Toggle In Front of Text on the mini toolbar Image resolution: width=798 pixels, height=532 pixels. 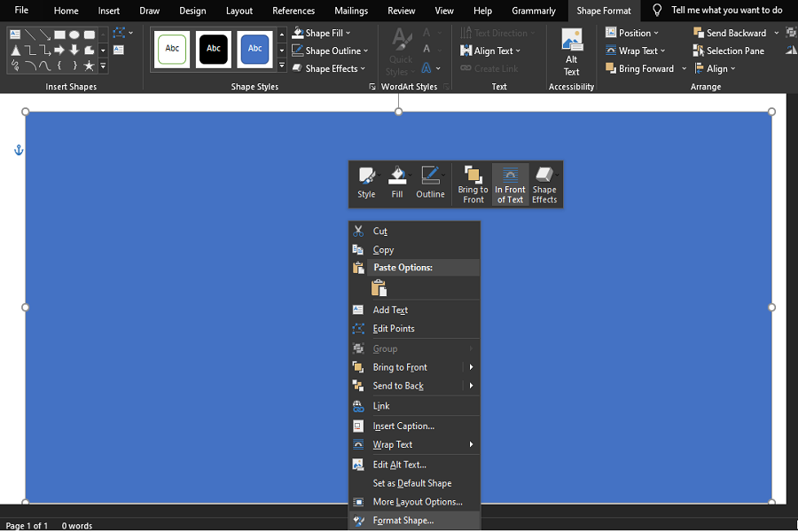(510, 184)
